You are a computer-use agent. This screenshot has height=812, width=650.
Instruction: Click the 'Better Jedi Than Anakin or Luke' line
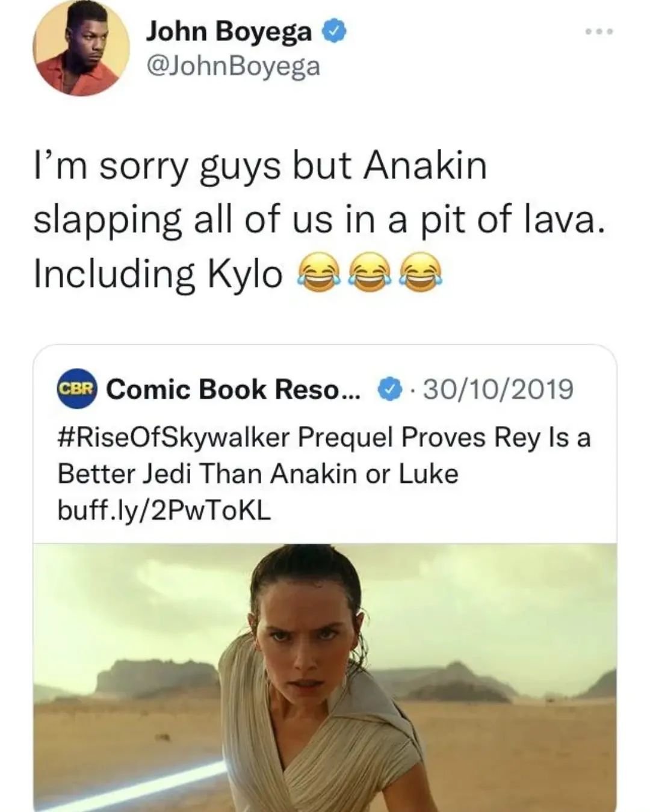258,474
